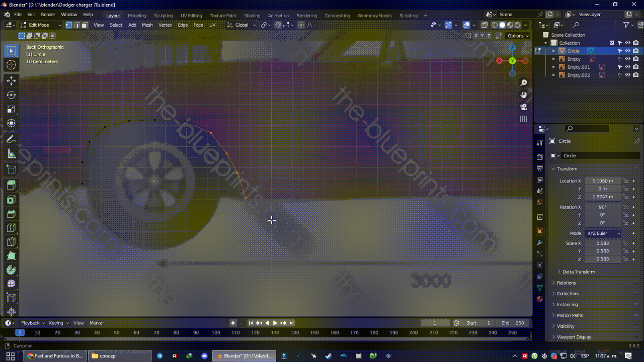Open Render properties tab
This screenshot has width=644, height=362.
tap(540, 157)
